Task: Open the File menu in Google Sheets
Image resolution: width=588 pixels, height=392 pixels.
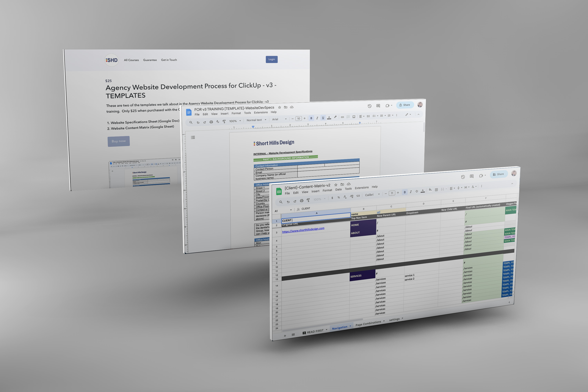Action: [287, 193]
